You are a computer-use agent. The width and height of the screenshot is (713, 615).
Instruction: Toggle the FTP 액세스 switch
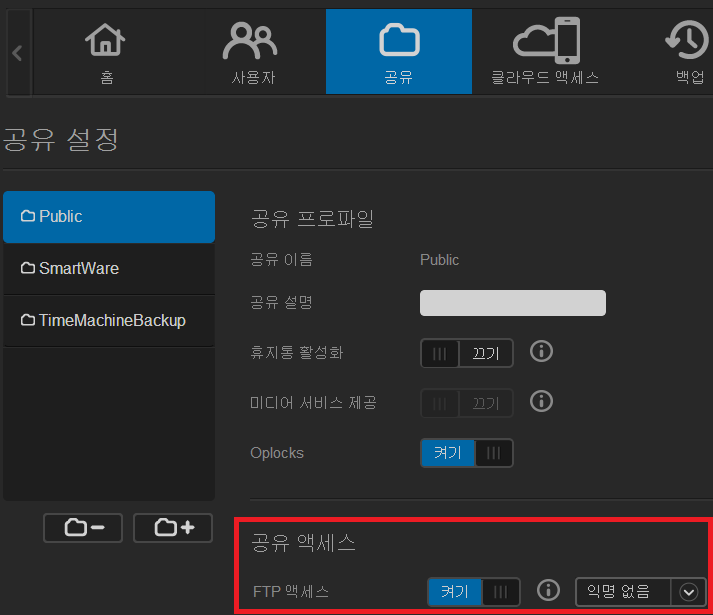[474, 592]
